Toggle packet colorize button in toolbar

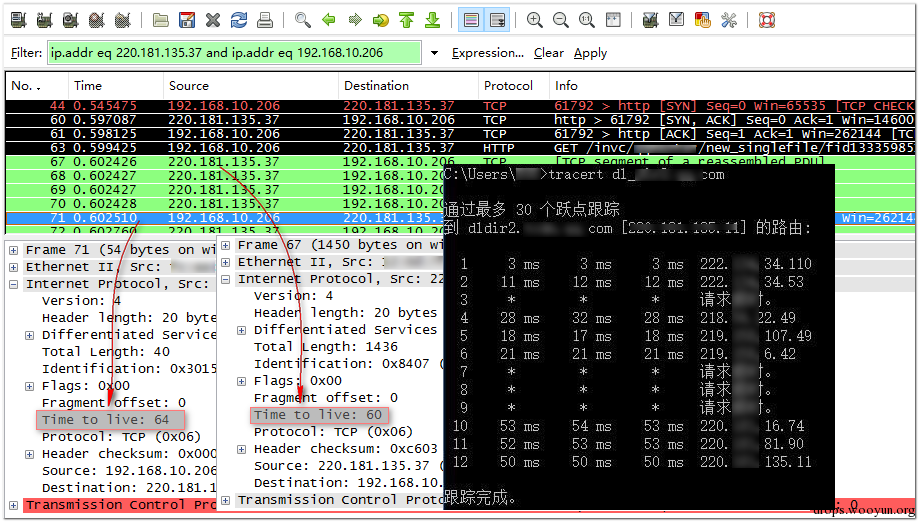pos(471,20)
